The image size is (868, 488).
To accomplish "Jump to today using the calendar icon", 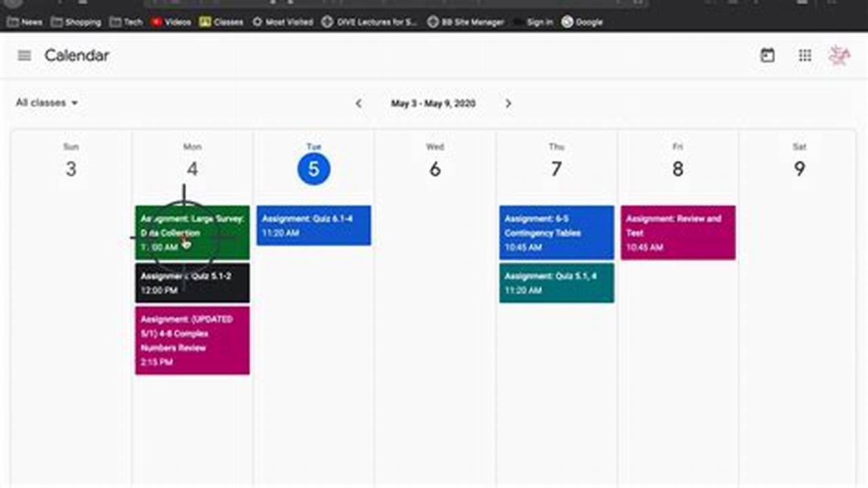I will pos(767,56).
